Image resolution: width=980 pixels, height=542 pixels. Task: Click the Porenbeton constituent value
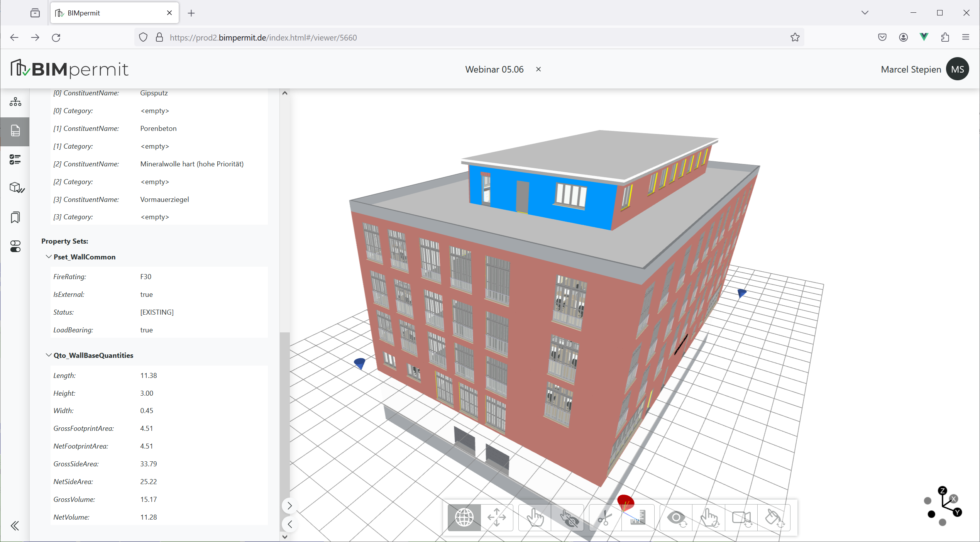click(158, 129)
